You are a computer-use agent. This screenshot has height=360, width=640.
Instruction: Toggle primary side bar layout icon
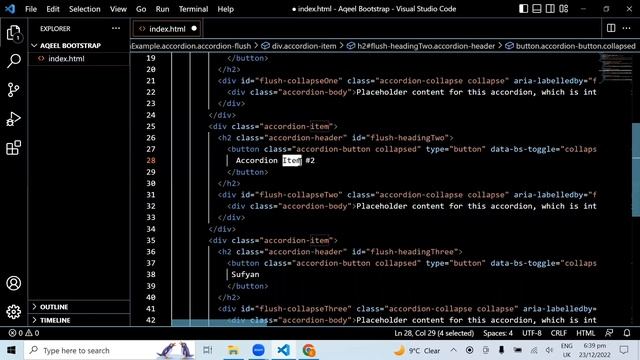pyautogui.click(x=523, y=9)
